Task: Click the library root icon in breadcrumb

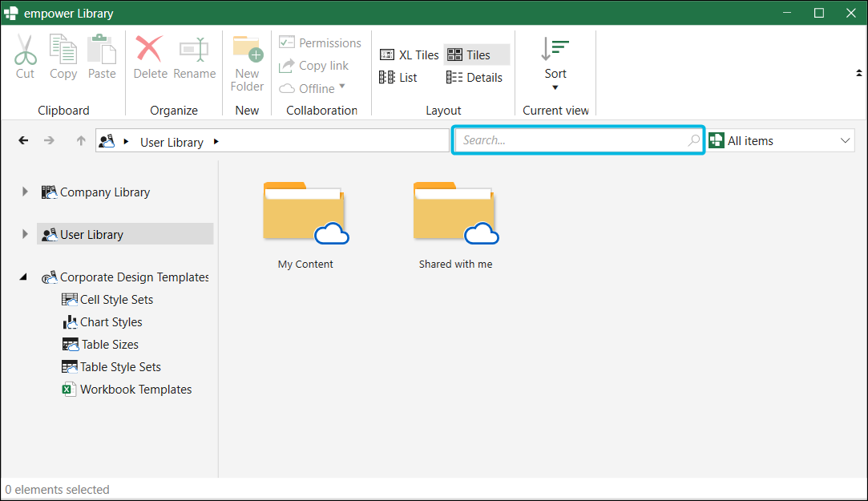Action: (107, 141)
